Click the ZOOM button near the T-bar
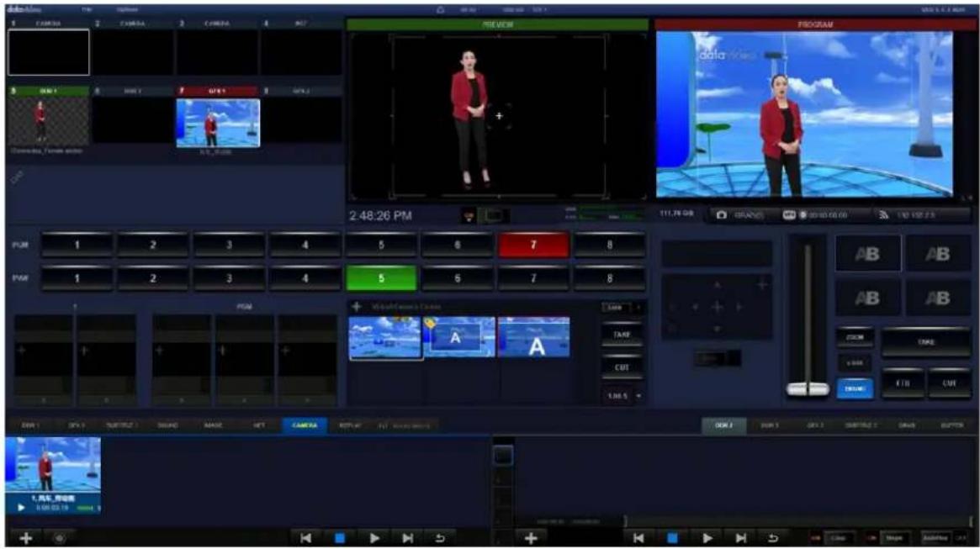This screenshot has height=549, width=980. point(855,337)
